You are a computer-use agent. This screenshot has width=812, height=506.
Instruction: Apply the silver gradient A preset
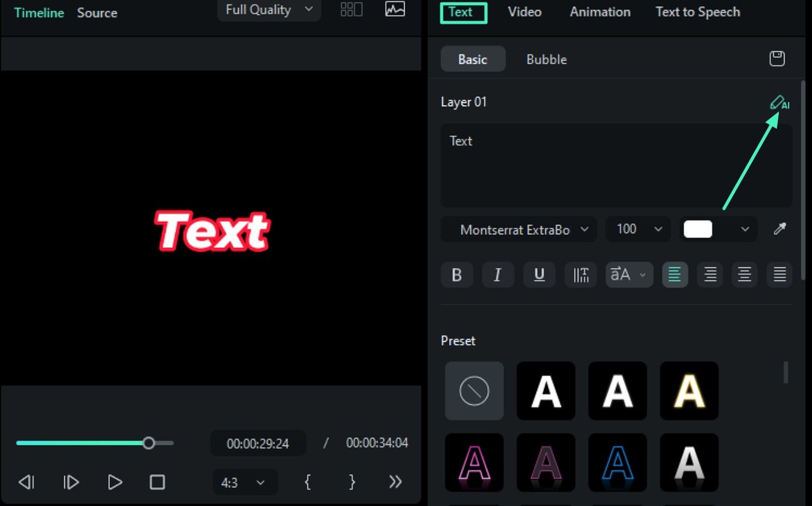point(689,463)
